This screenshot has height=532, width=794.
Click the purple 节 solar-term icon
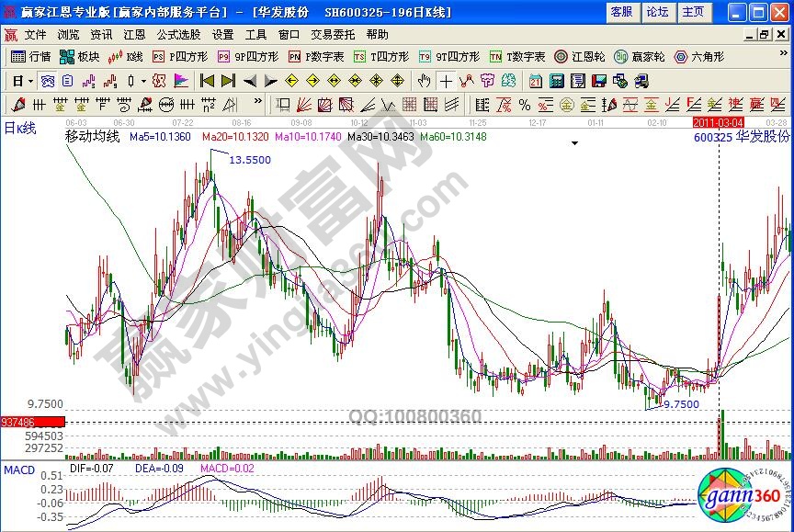pos(487,81)
